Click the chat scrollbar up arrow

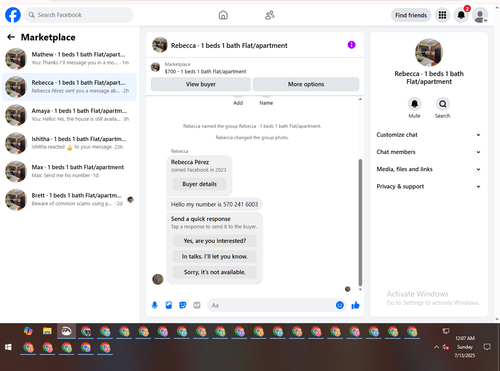[360, 99]
